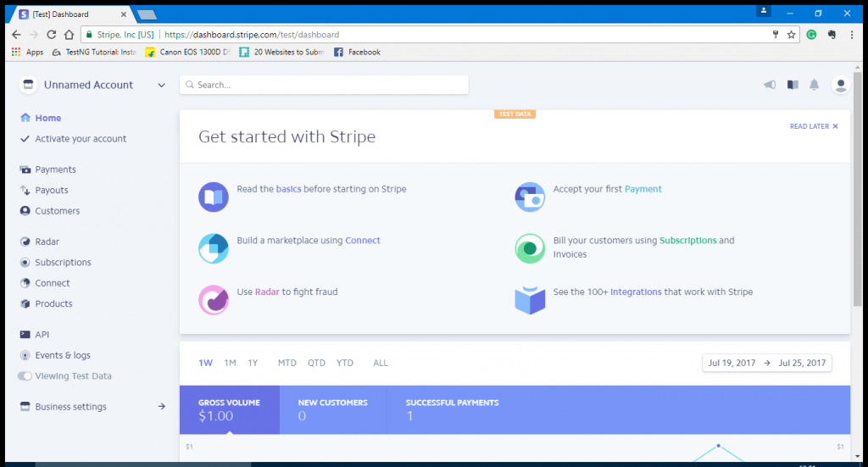Image resolution: width=868 pixels, height=467 pixels.
Task: Click the Home icon in sidebar
Action: 25,118
